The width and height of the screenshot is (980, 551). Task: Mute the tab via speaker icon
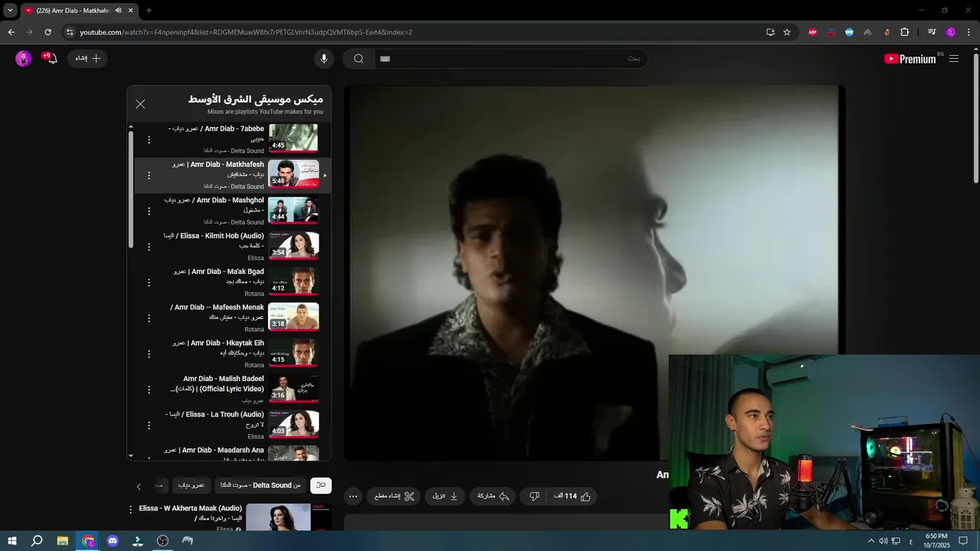(118, 11)
